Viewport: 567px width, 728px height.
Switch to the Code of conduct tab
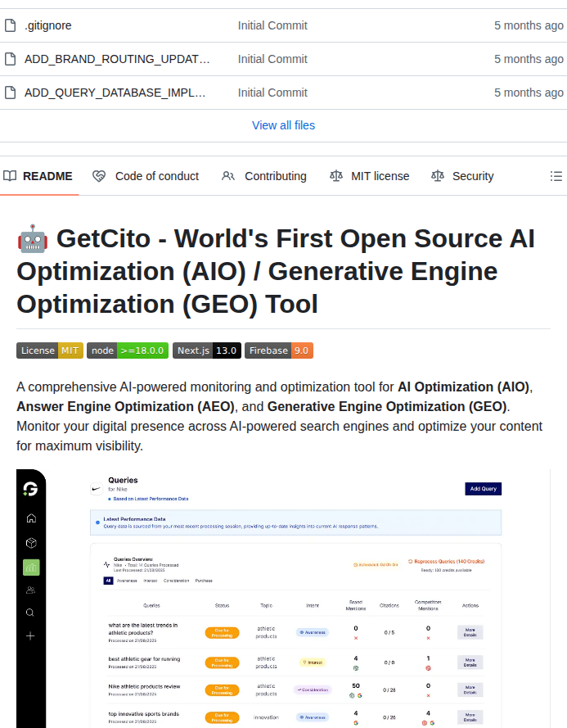(146, 176)
